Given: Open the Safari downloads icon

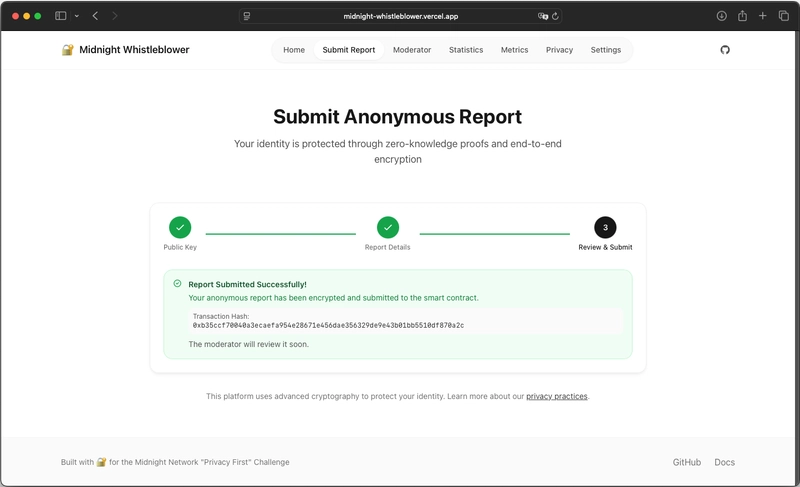Looking at the screenshot, I should (x=721, y=16).
